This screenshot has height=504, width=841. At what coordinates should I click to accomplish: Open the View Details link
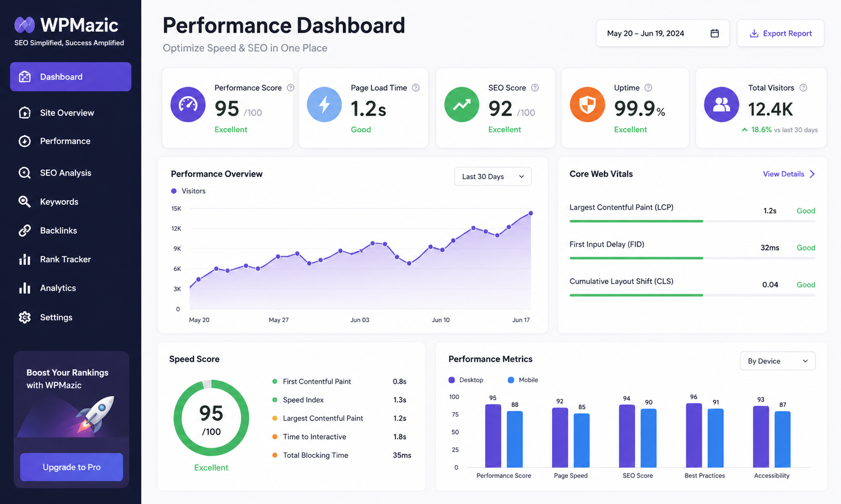783,174
